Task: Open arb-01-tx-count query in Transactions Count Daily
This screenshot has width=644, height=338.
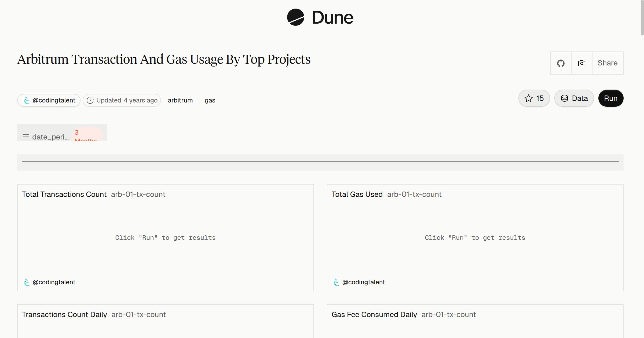Action: tap(139, 314)
